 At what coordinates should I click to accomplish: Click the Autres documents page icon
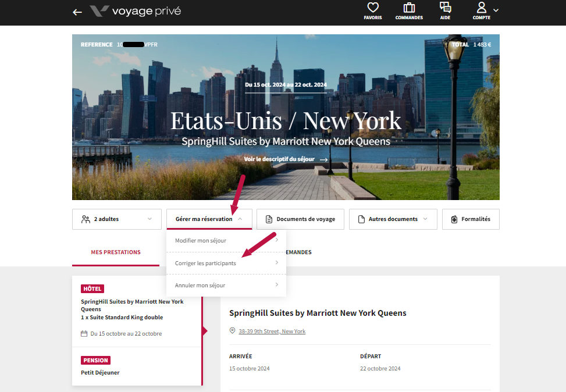pos(361,219)
